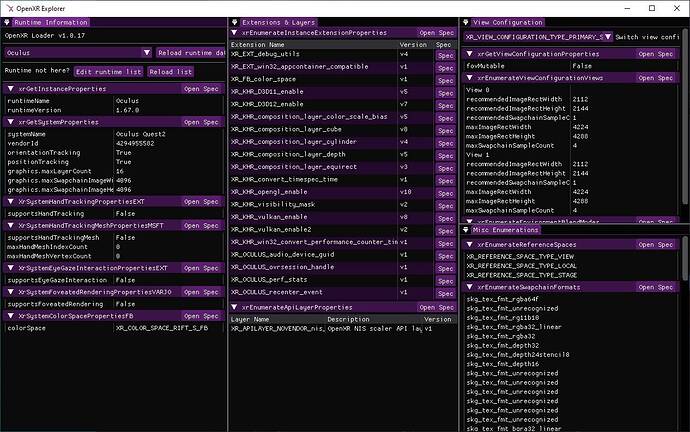The height and width of the screenshot is (432, 690).
Task: Collapse the xrEnumerateViewConfigurationViews section
Action: [x=470, y=78]
